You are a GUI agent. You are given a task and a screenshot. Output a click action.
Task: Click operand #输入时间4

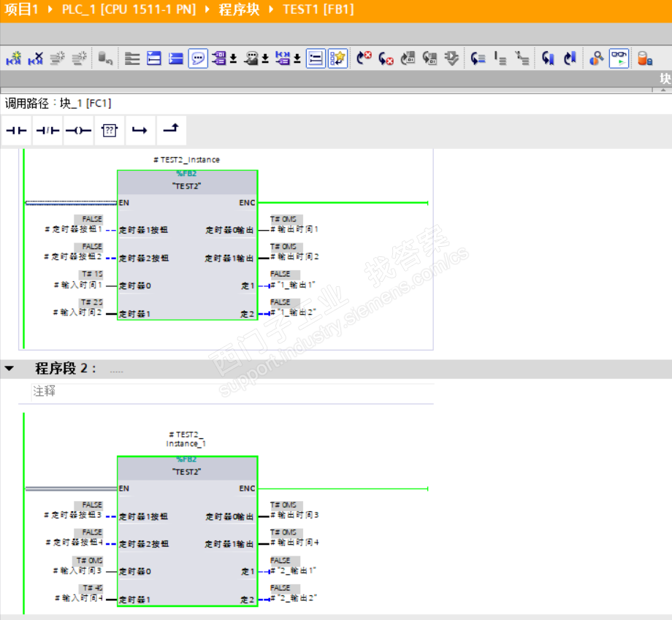coord(79,599)
